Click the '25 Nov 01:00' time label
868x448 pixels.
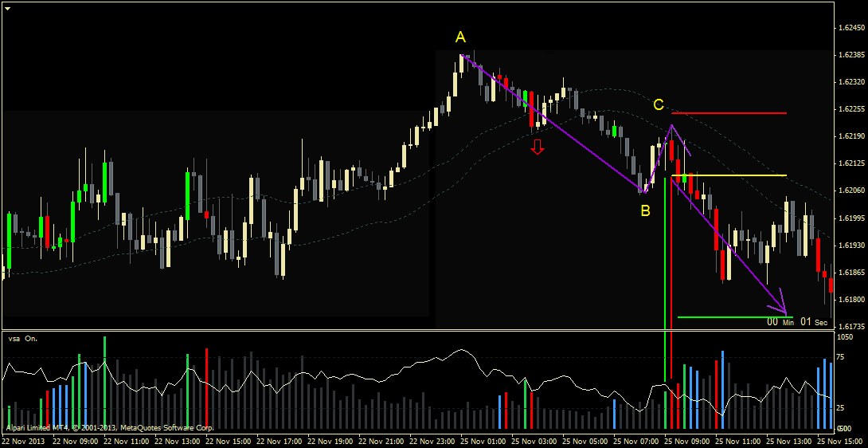tap(484, 442)
